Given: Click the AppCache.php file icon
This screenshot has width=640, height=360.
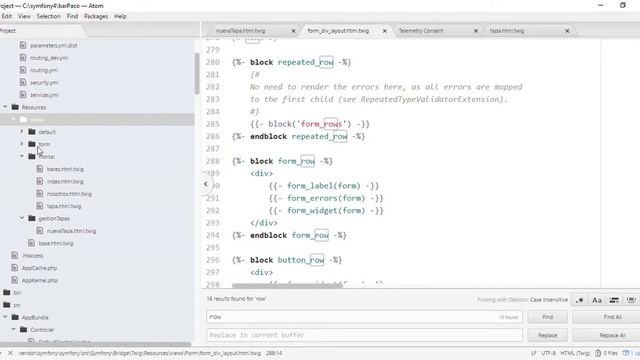Looking at the screenshot, I should (x=15, y=268).
